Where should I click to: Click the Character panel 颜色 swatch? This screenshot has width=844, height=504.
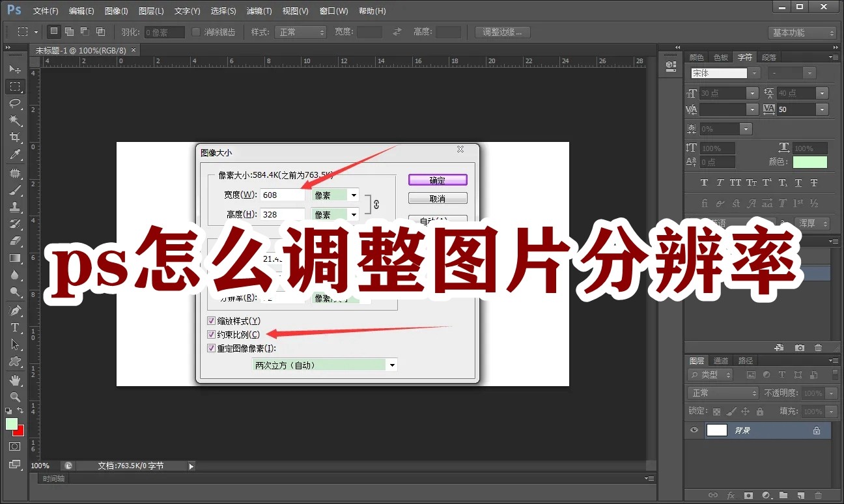coord(809,162)
